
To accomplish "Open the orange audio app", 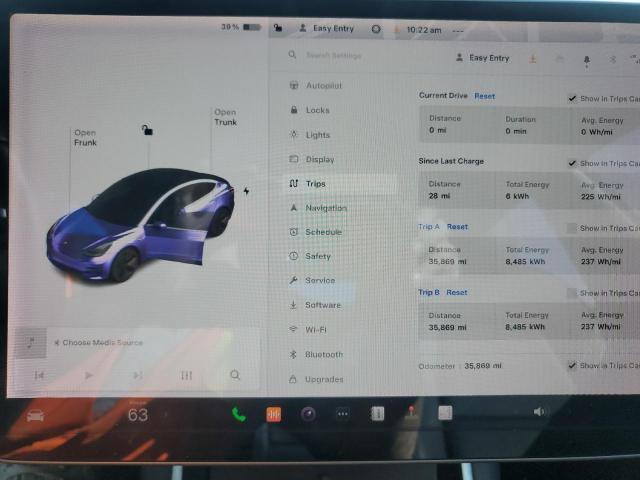I will click(273, 415).
